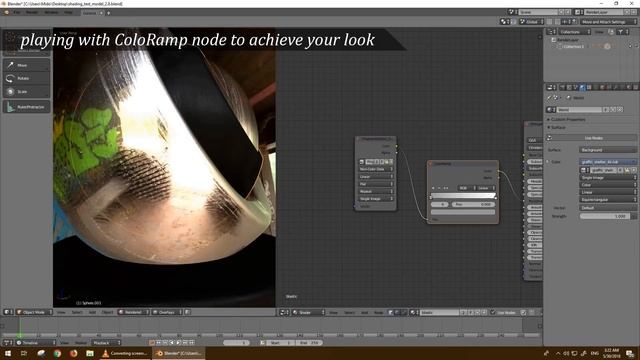This screenshot has height=360, width=640.
Task: Play the animation forward
Action: click(178, 343)
